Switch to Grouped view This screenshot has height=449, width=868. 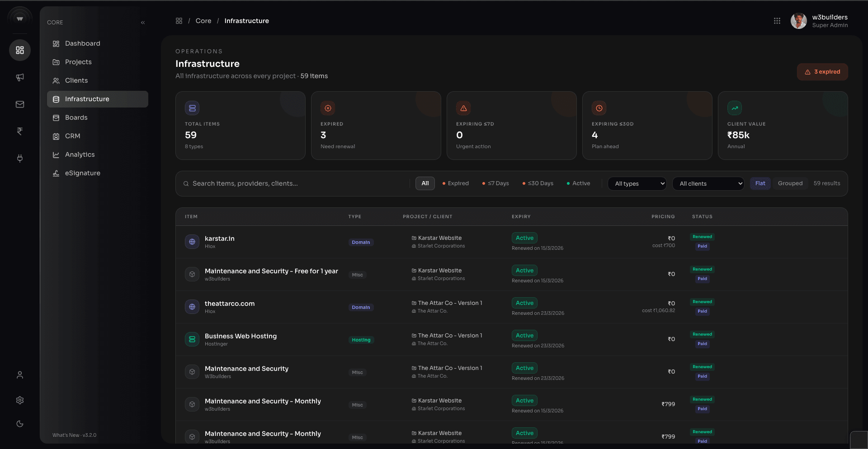coord(790,183)
